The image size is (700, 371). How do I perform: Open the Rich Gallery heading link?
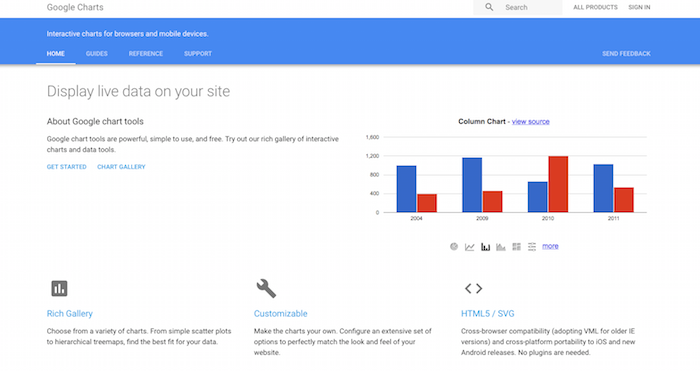point(70,313)
